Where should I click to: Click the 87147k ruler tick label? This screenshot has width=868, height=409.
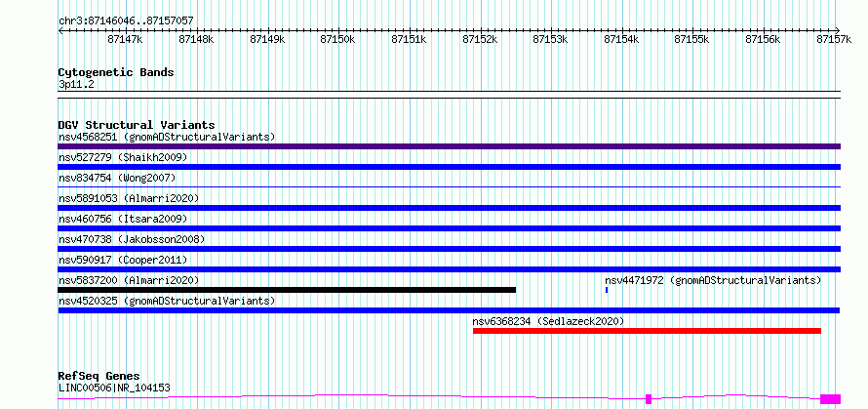(126, 39)
